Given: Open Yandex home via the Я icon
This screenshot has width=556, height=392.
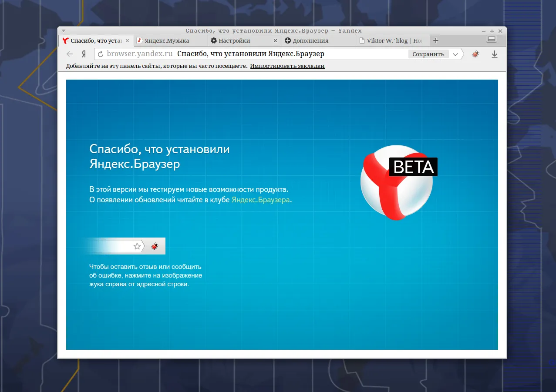Looking at the screenshot, I should 83,54.
